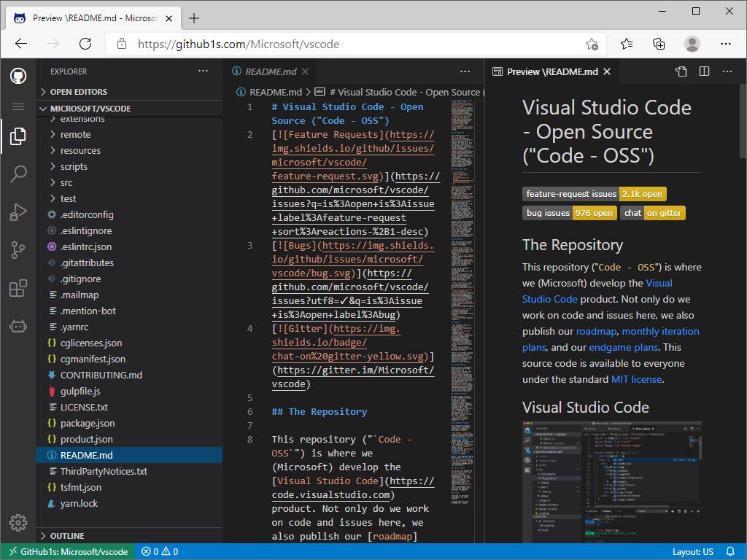Click the browser address bar
This screenshot has width=747, height=560.
[x=350, y=44]
